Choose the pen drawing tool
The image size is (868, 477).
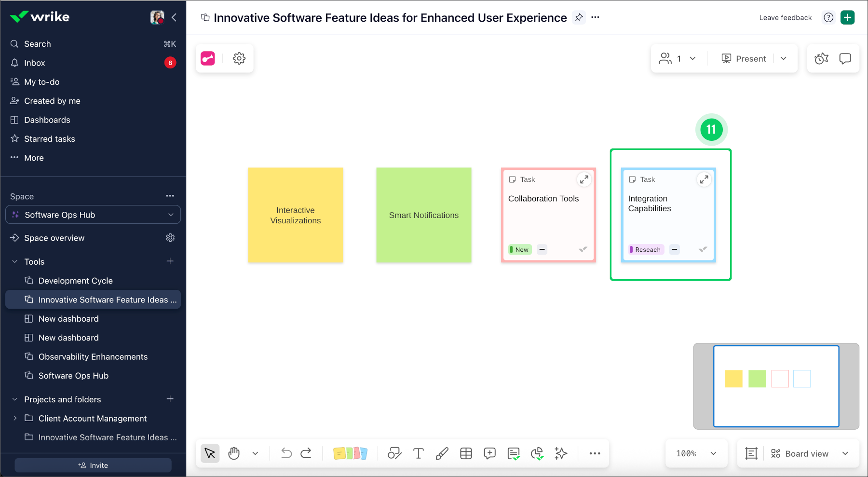pyautogui.click(x=442, y=453)
